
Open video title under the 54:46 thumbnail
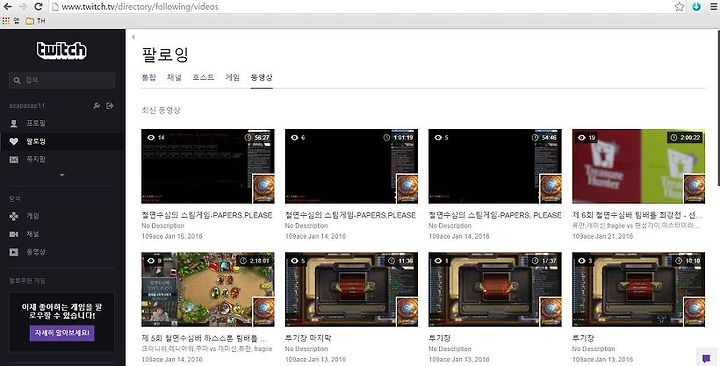click(x=495, y=215)
